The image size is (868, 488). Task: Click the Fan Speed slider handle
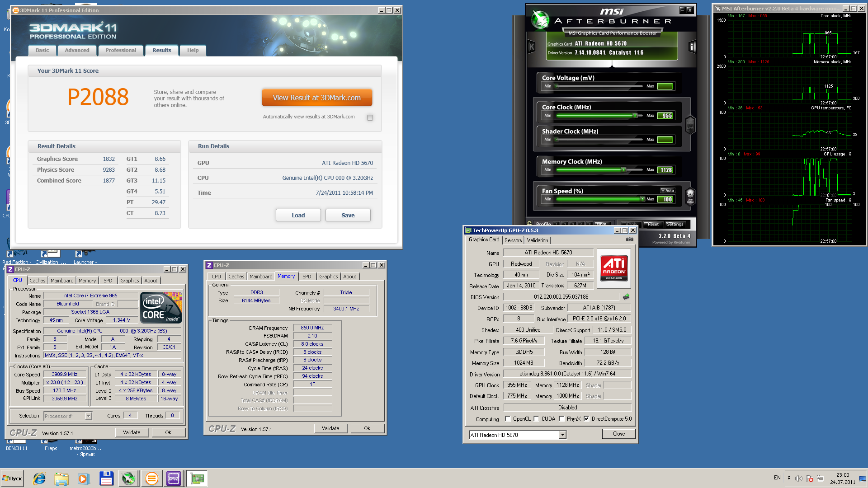(x=642, y=199)
